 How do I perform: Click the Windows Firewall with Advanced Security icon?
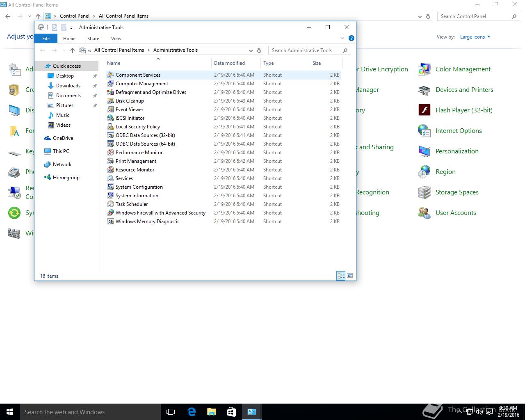tap(110, 213)
